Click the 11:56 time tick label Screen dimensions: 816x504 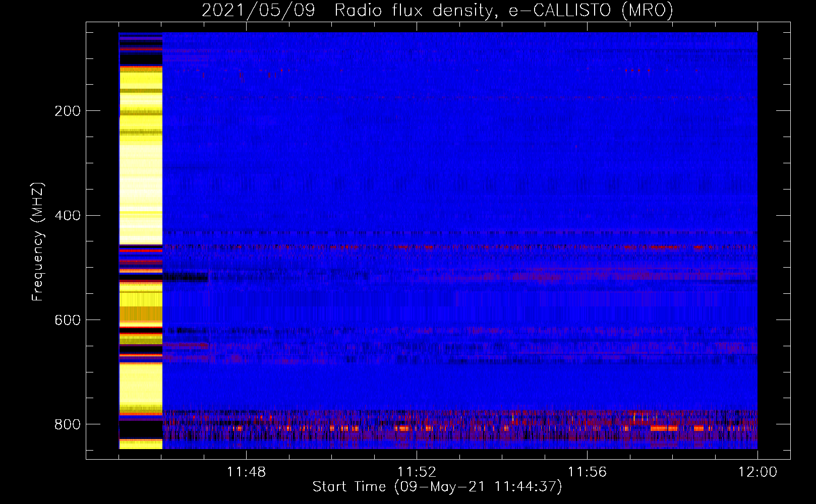tap(587, 472)
